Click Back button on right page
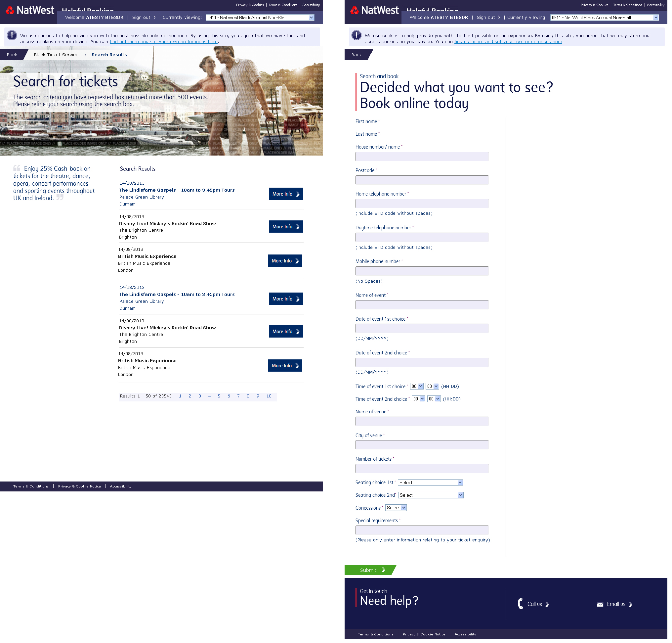This screenshot has height=643, width=672. [x=356, y=55]
